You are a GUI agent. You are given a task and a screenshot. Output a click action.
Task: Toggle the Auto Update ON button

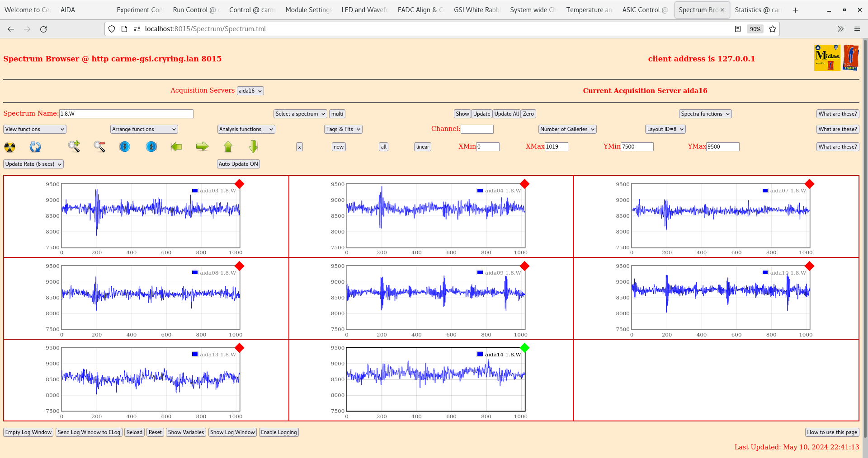[x=238, y=164]
